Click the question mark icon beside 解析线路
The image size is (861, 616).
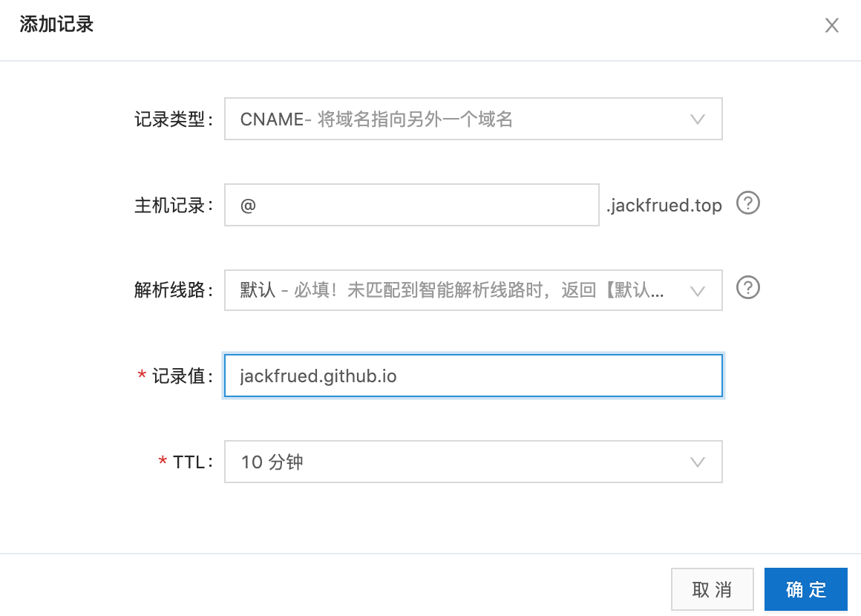748,288
